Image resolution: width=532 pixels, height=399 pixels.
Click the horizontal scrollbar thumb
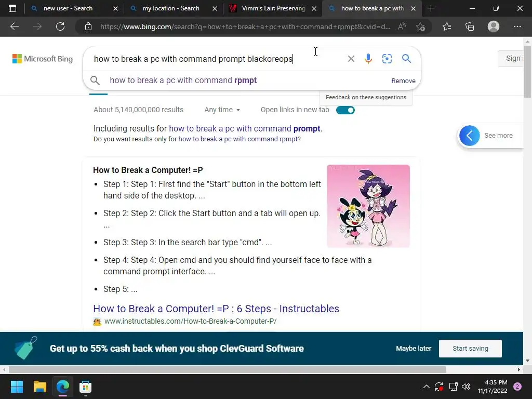click(x=228, y=369)
